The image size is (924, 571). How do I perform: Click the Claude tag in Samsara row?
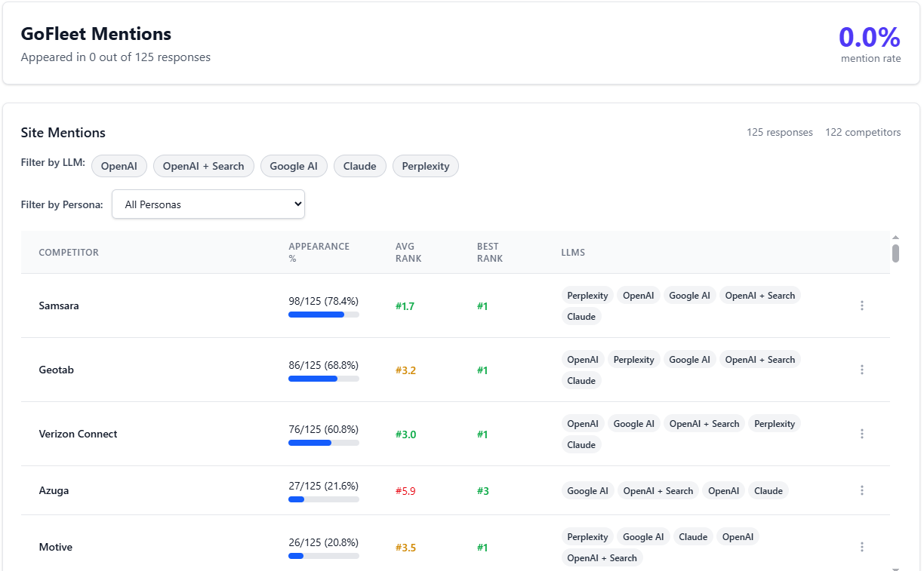point(581,317)
